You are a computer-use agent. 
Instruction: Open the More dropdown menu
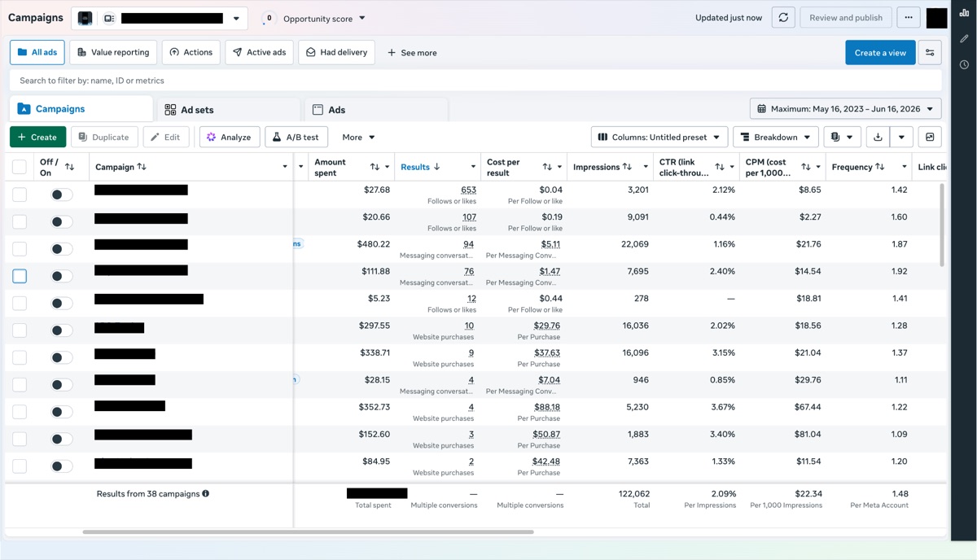359,138
